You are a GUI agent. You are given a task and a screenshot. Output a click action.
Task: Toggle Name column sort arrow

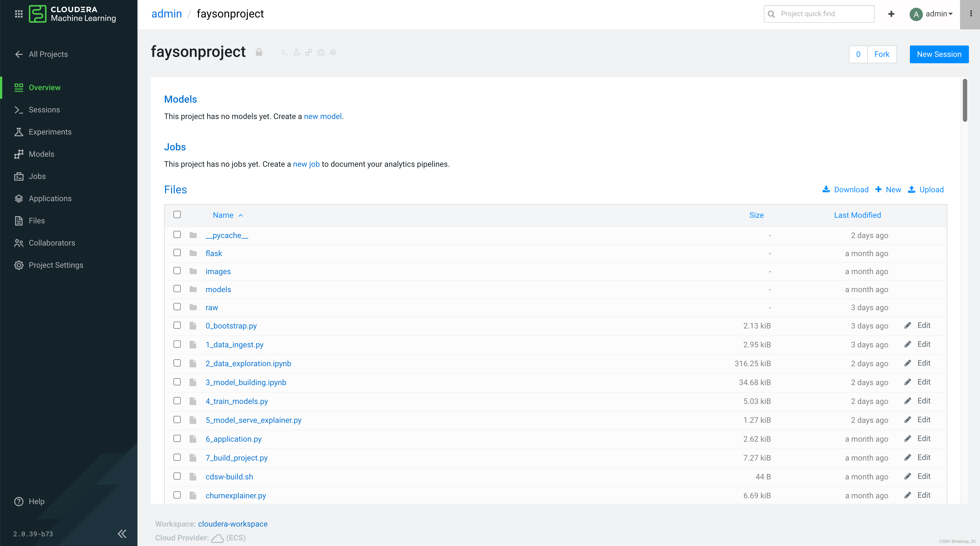241,216
